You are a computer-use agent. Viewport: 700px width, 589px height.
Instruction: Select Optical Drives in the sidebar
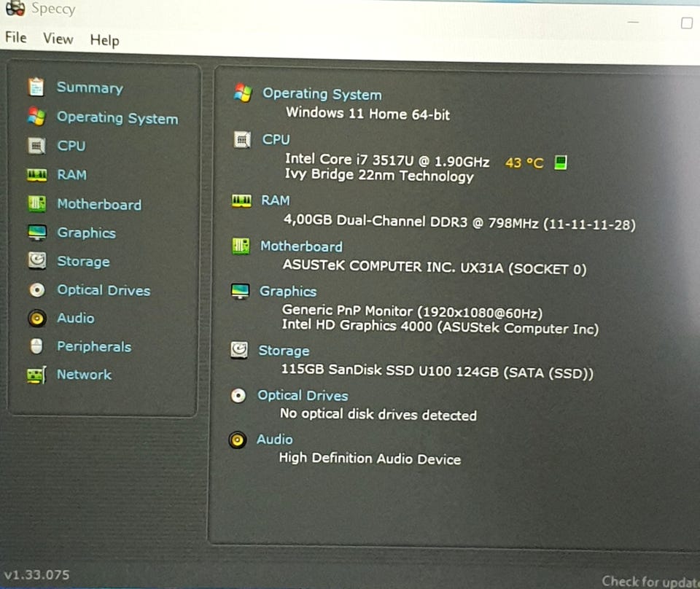point(104,290)
